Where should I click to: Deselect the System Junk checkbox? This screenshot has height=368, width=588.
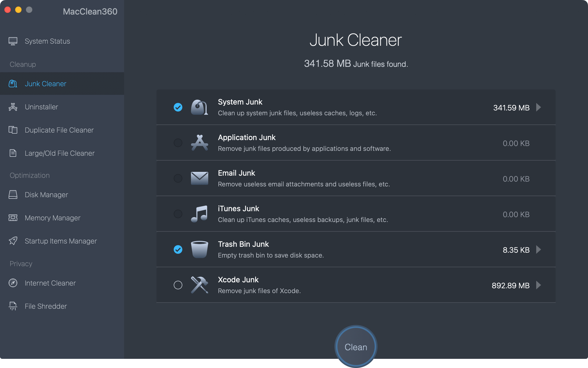click(178, 107)
